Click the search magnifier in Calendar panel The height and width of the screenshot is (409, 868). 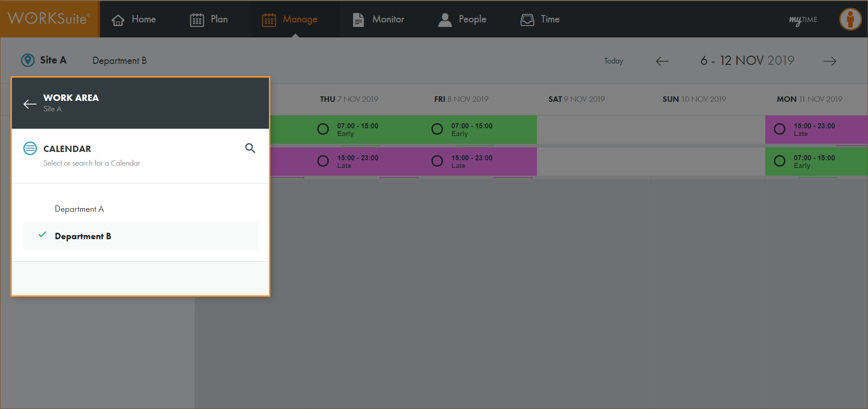(250, 148)
